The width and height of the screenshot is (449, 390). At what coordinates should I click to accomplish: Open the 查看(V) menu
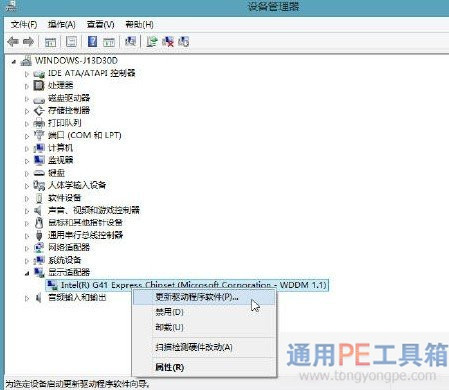[x=100, y=24]
